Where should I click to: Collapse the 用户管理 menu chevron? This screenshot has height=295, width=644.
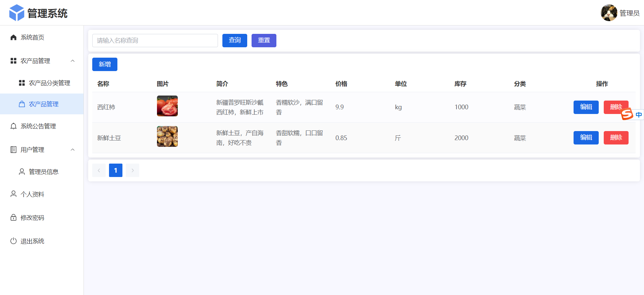tap(73, 150)
